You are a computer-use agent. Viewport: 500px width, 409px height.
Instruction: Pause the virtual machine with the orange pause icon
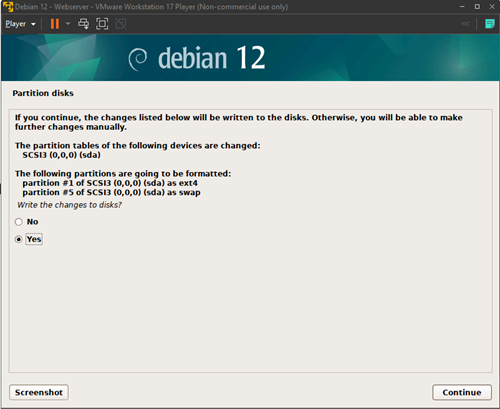55,24
